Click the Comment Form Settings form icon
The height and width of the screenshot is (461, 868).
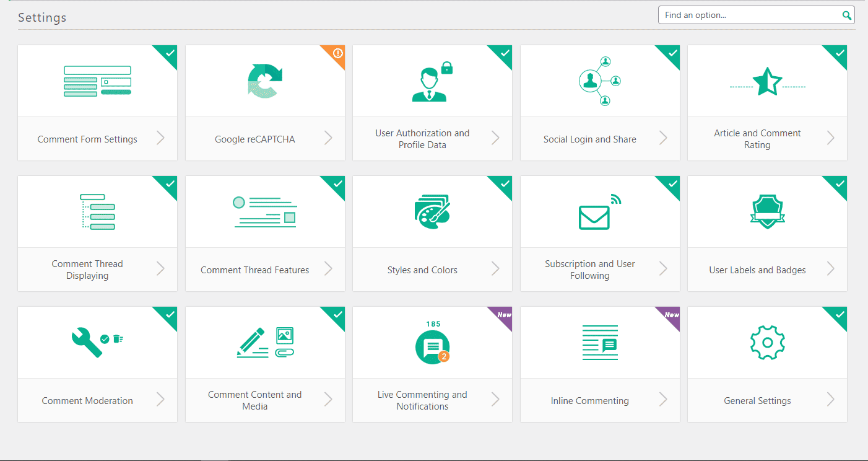click(97, 81)
